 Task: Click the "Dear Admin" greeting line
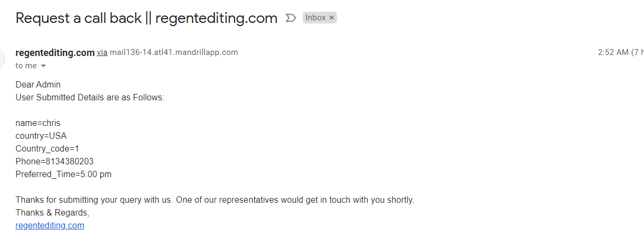[x=38, y=84]
